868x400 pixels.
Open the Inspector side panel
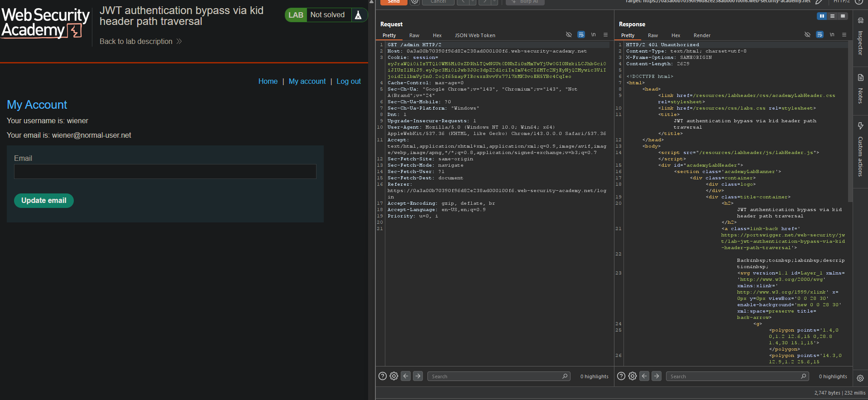click(x=860, y=37)
